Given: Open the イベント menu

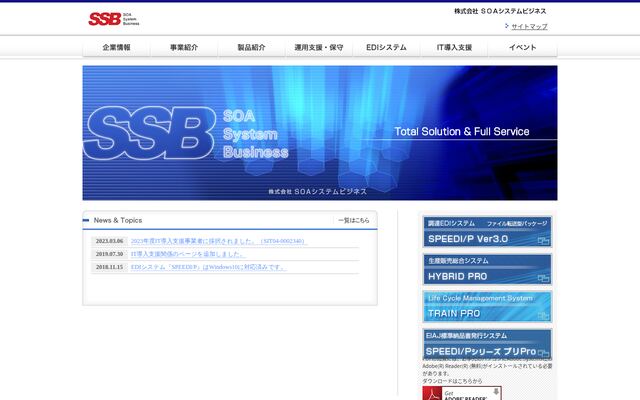Looking at the screenshot, I should (522, 47).
